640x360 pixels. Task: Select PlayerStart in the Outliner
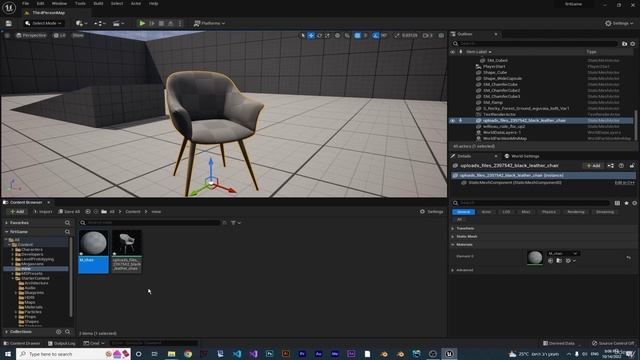494,66
